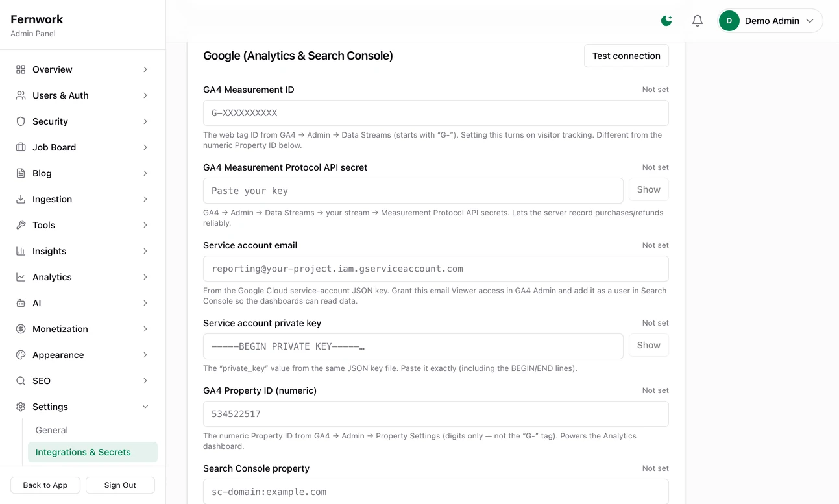The height and width of the screenshot is (504, 839).
Task: Click the Settings gear icon
Action: (21, 407)
